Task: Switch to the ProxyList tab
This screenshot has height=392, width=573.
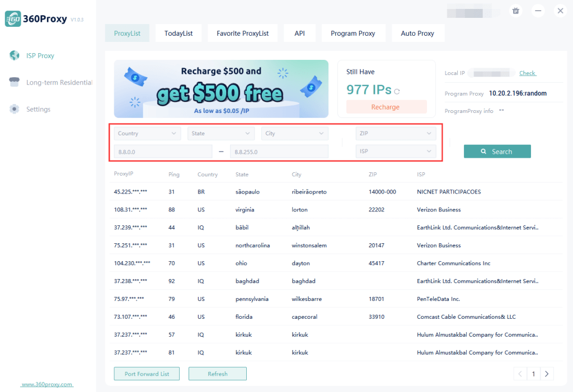Action: pos(127,33)
